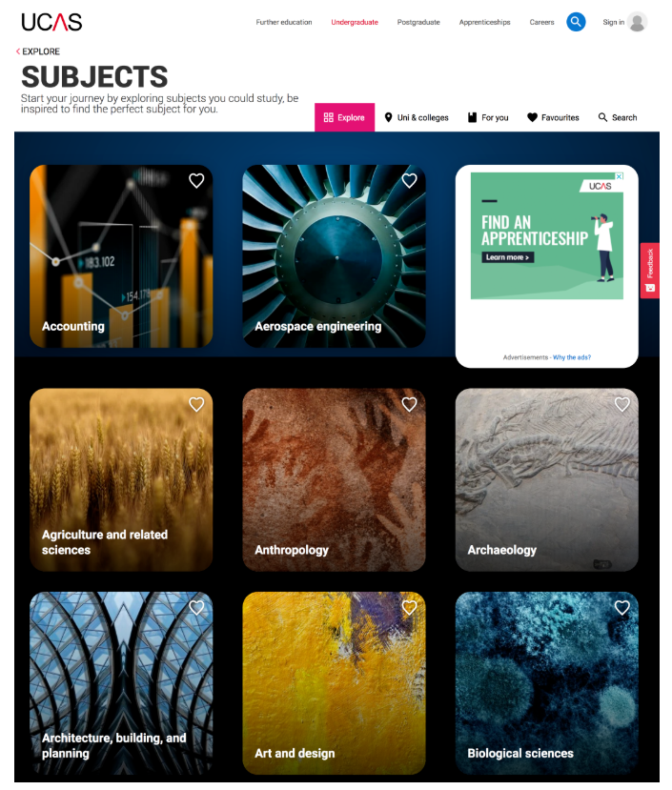The width and height of the screenshot is (672, 790).
Task: Close the apprenticeship ad via its corner icon
Action: 620,176
